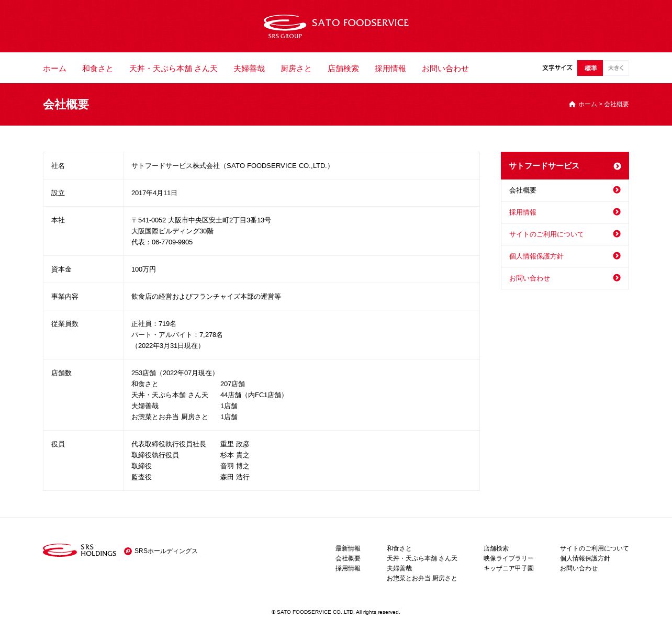The image size is (672, 641).
Task: Click the SRS Holdings logo in footer
Action: point(80,550)
